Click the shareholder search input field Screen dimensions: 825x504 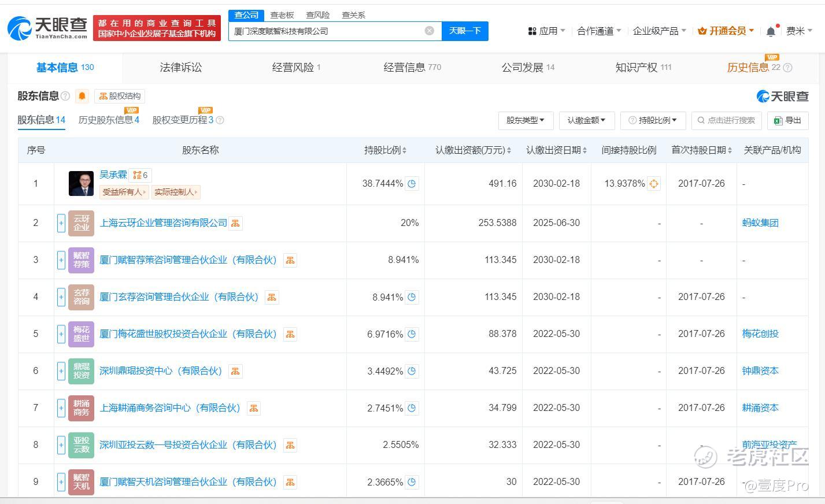pyautogui.click(x=731, y=120)
